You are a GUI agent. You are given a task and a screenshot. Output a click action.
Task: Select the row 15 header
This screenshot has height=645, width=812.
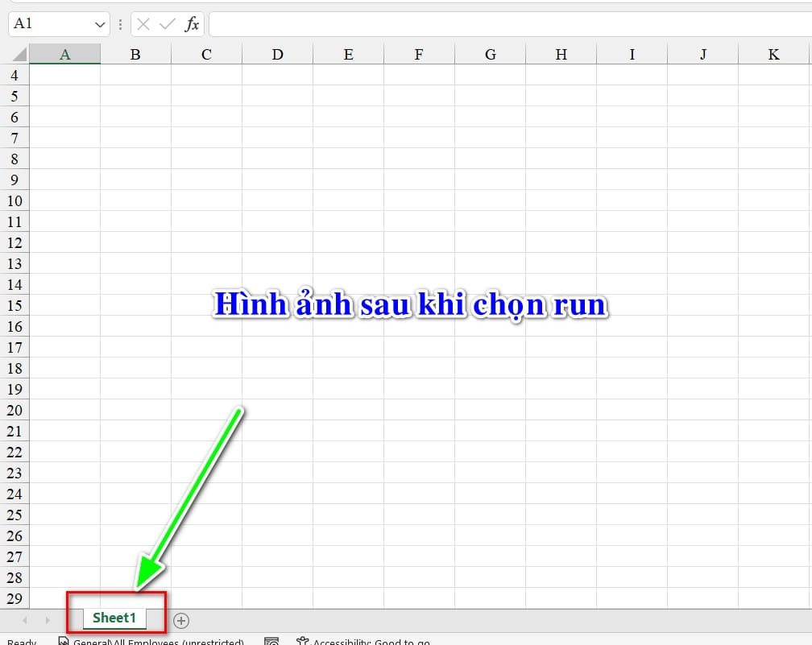point(14,305)
